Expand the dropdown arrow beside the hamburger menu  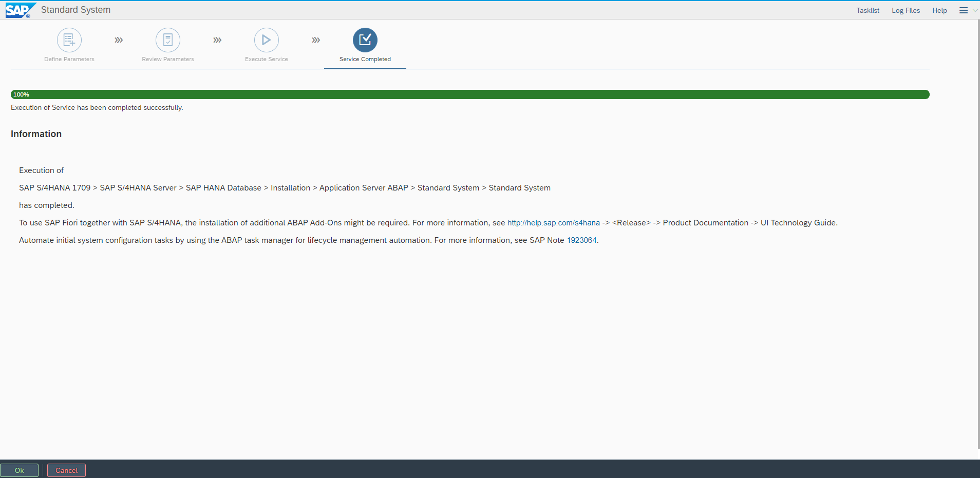pos(975,10)
